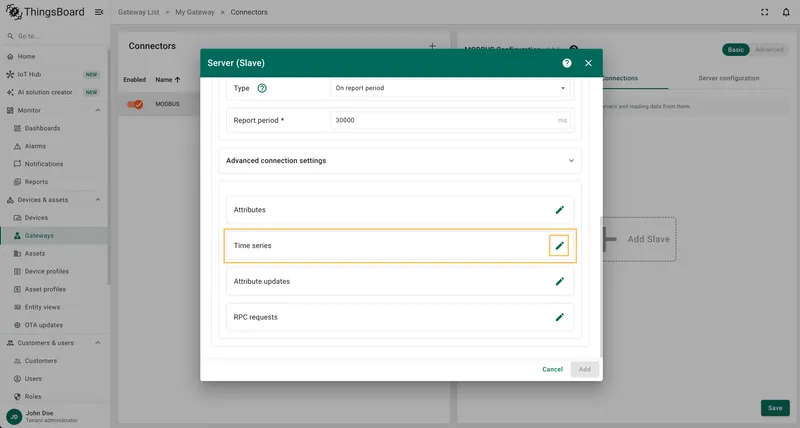Click Gateway List breadcrumb
Viewport: 800px width, 428px height.
coord(138,12)
